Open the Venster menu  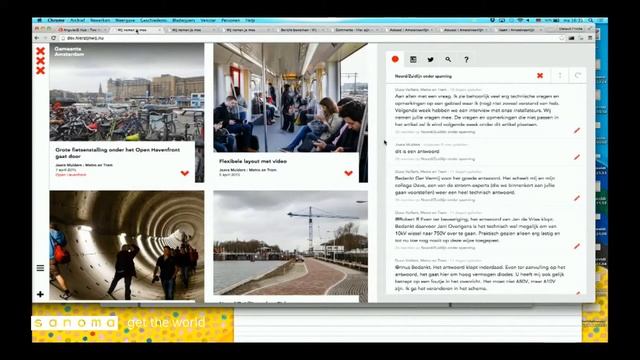pyautogui.click(x=208, y=20)
